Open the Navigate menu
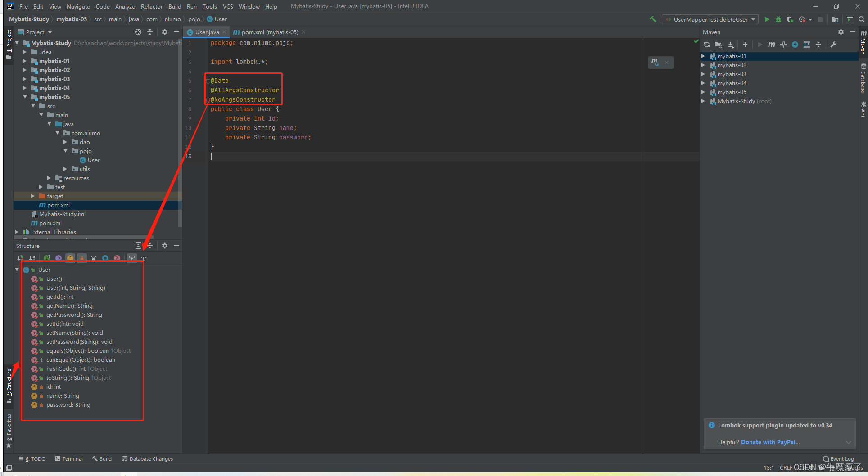Viewport: 868px width, 476px height. coord(78,6)
